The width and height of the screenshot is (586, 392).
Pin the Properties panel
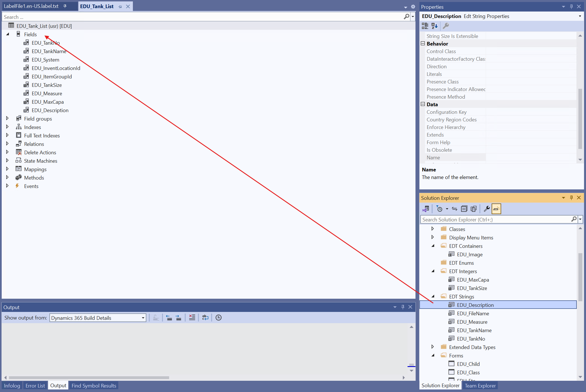[x=571, y=7]
